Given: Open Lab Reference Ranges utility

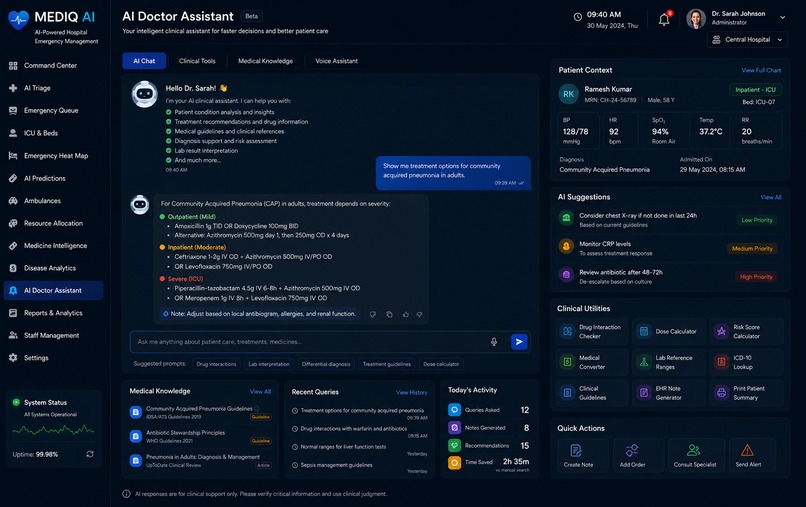Looking at the screenshot, I should (668, 363).
